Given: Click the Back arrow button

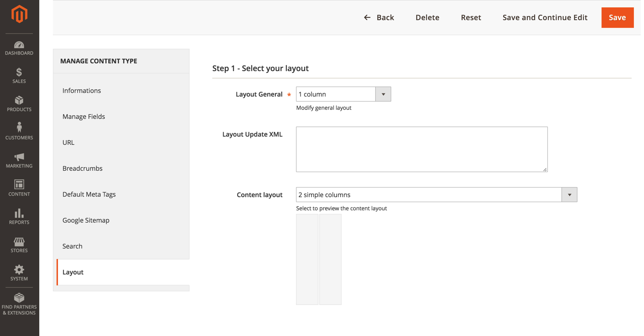Looking at the screenshot, I should click(x=378, y=17).
